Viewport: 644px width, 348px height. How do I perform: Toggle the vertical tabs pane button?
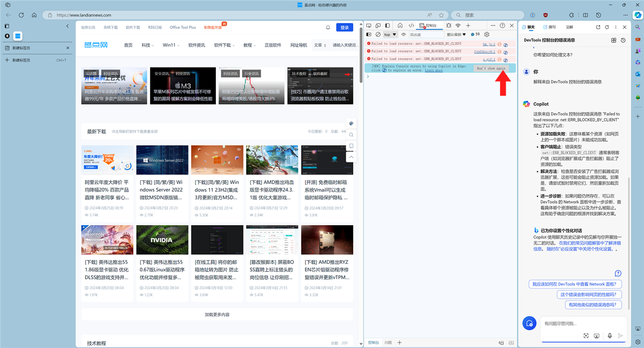[7, 26]
